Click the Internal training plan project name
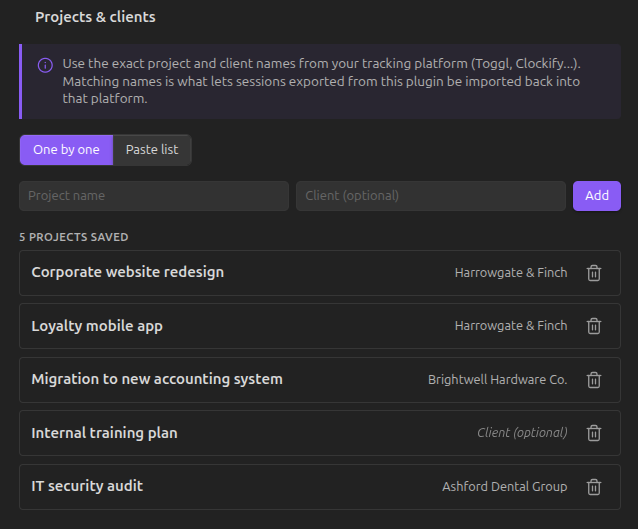This screenshot has height=529, width=638. point(104,433)
